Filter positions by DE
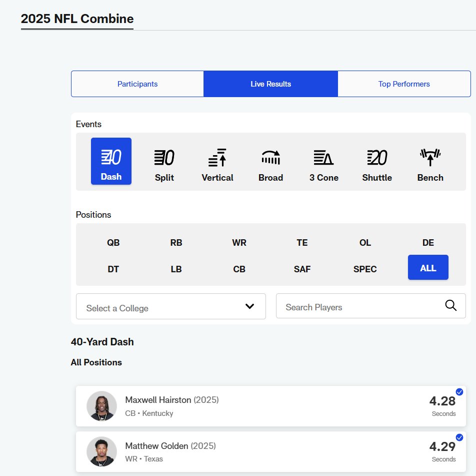This screenshot has height=476, width=476. click(x=428, y=243)
